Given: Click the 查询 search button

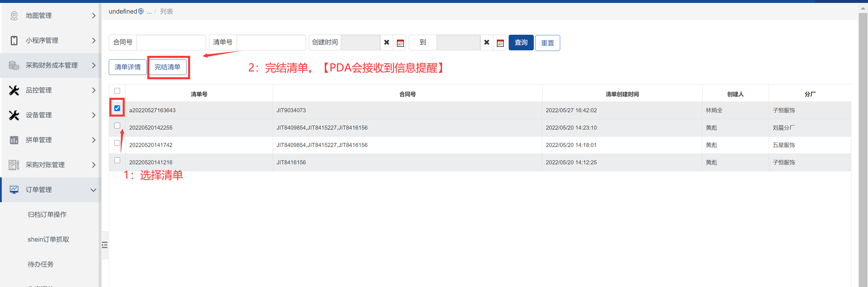Looking at the screenshot, I should point(521,43).
